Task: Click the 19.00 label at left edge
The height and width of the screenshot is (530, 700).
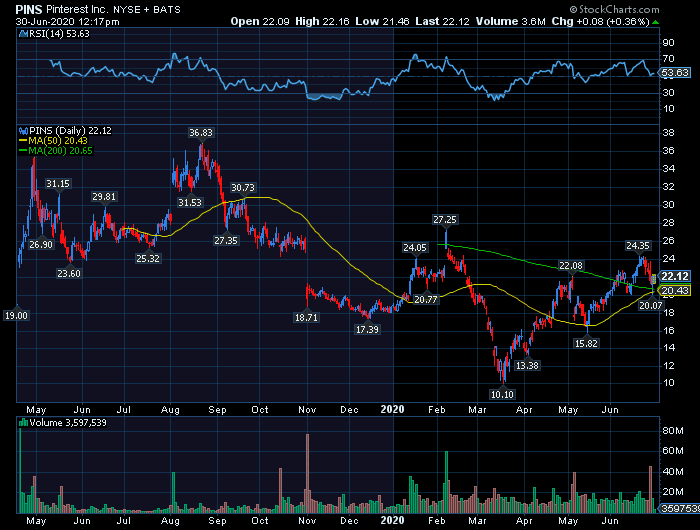Action: (x=16, y=316)
